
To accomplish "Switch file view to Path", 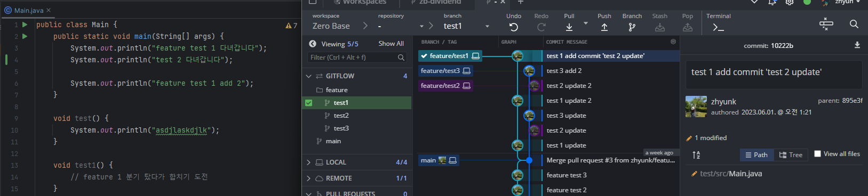I will tap(756, 155).
